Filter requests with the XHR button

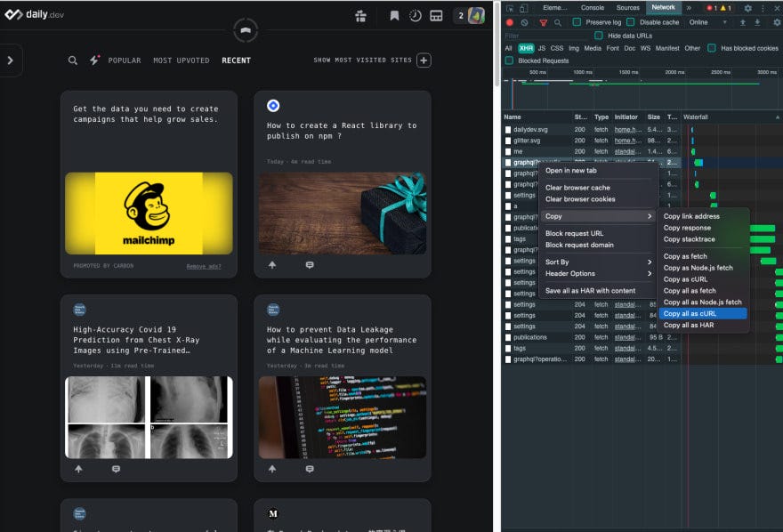pos(526,47)
